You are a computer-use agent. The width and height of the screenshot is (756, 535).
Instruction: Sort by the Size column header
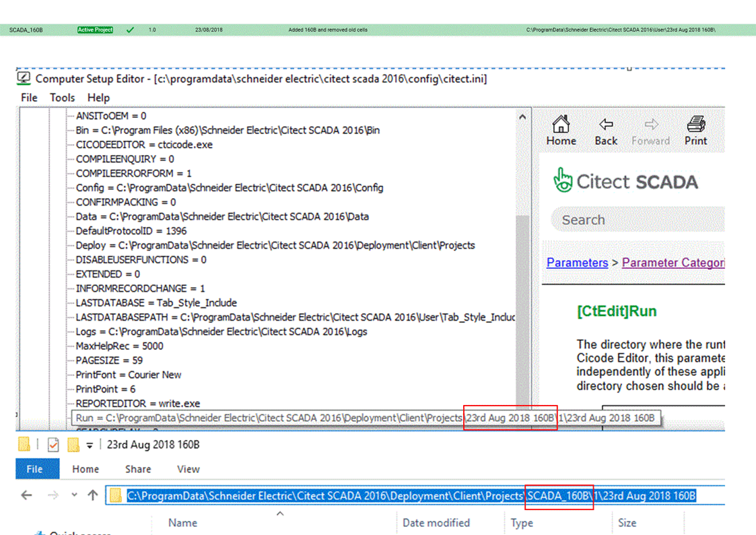pos(627,522)
